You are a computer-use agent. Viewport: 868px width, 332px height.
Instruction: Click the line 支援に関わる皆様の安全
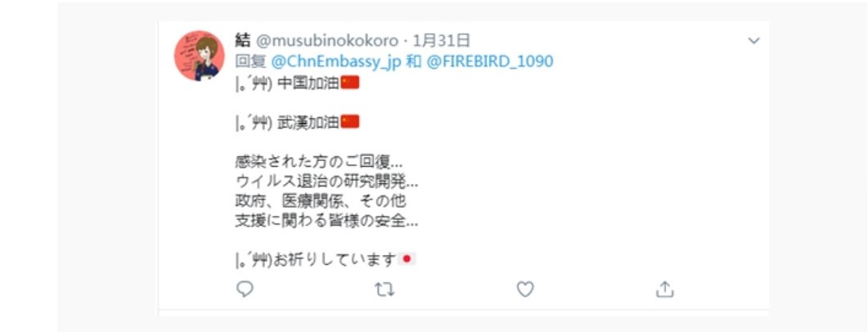[326, 222]
